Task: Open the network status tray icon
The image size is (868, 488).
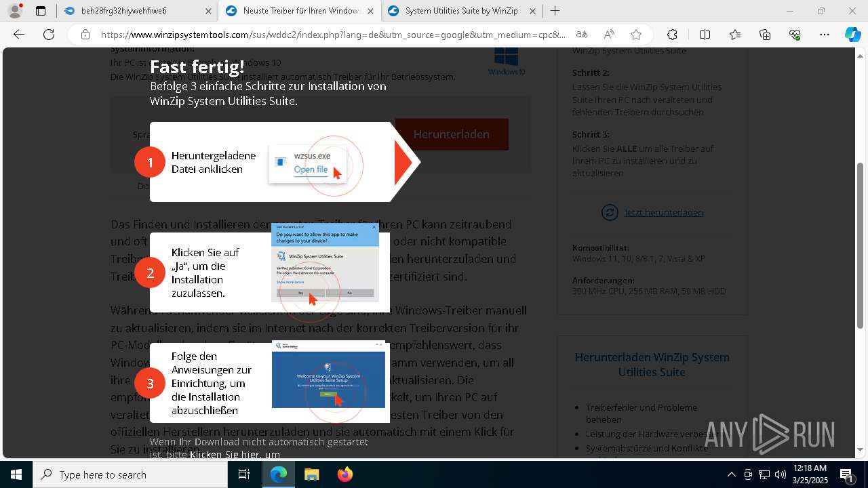Action: click(764, 474)
